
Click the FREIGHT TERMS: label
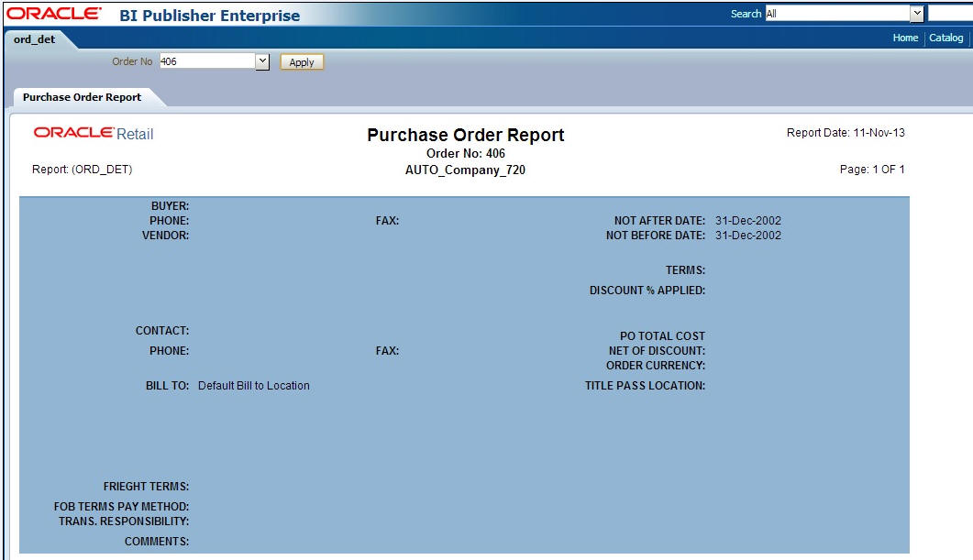[147, 487]
